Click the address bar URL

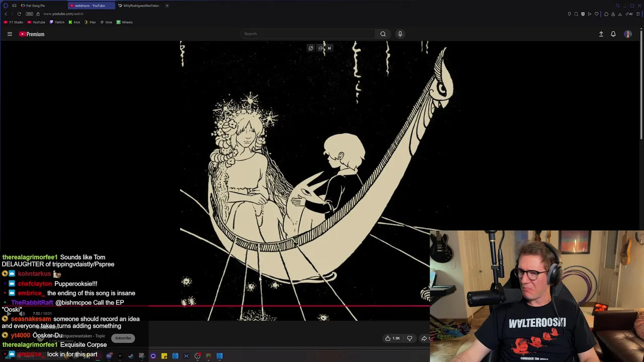pyautogui.click(x=63, y=14)
